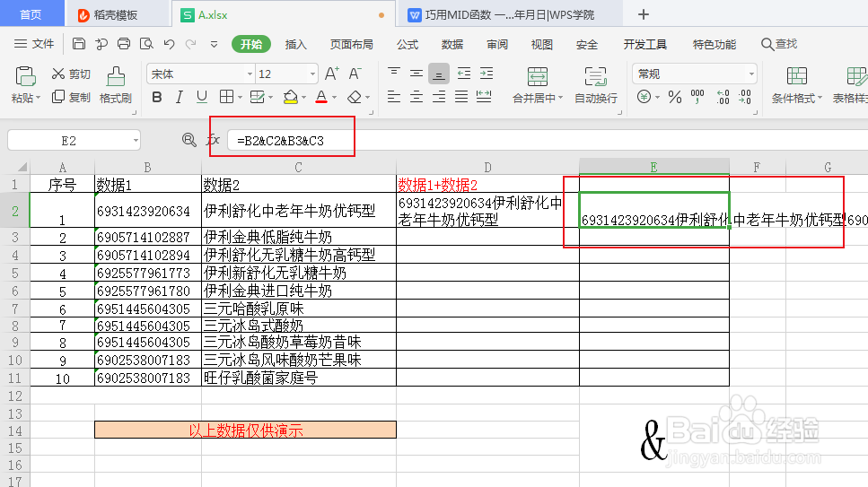Switch to the 页面布局 tab
The height and width of the screenshot is (487, 868).
tap(352, 44)
